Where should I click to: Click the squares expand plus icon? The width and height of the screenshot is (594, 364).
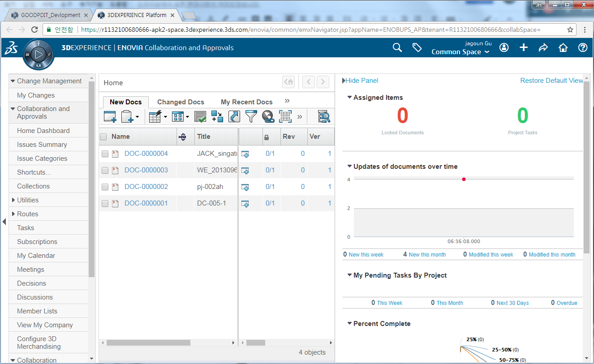[x=217, y=117]
